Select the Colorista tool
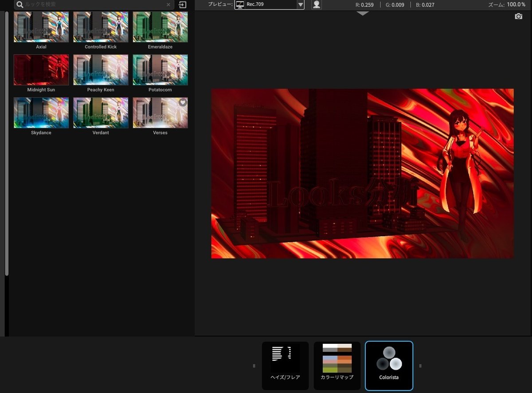Screen dimensions: 532x393 389,366
